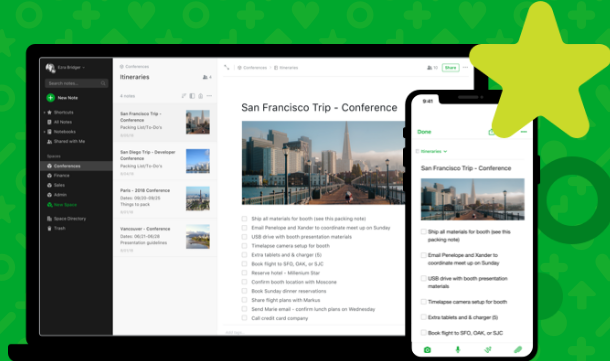This screenshot has height=361, width=610.
Task: Open the San Diego Trip note card
Action: tap(165, 161)
